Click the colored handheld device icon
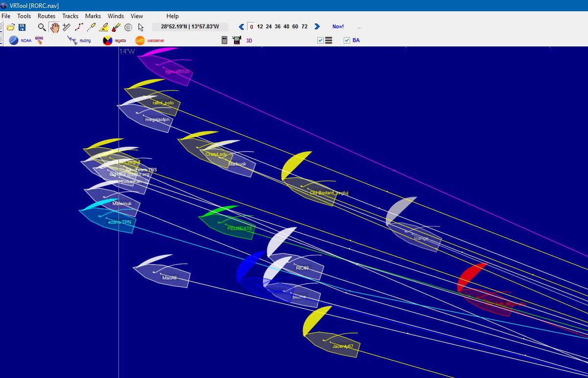The width and height of the screenshot is (588, 378). tap(237, 41)
